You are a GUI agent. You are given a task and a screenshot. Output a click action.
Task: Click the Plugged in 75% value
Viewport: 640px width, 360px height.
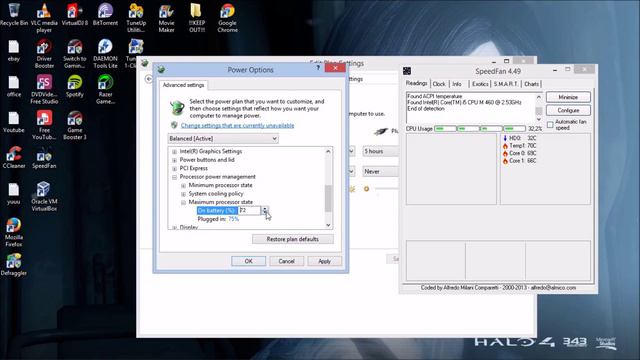point(233,219)
